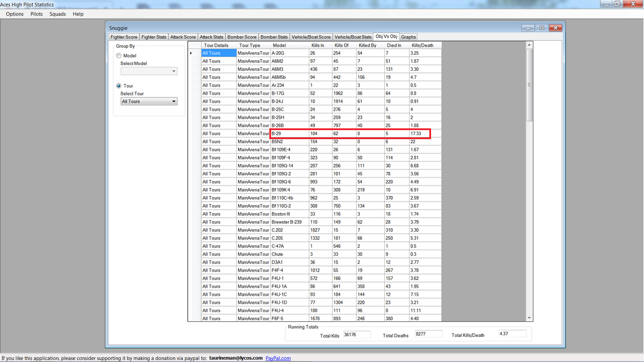Select the F4U-1D model cell
Image resolution: width=644 pixels, height=362 pixels.
(x=289, y=302)
